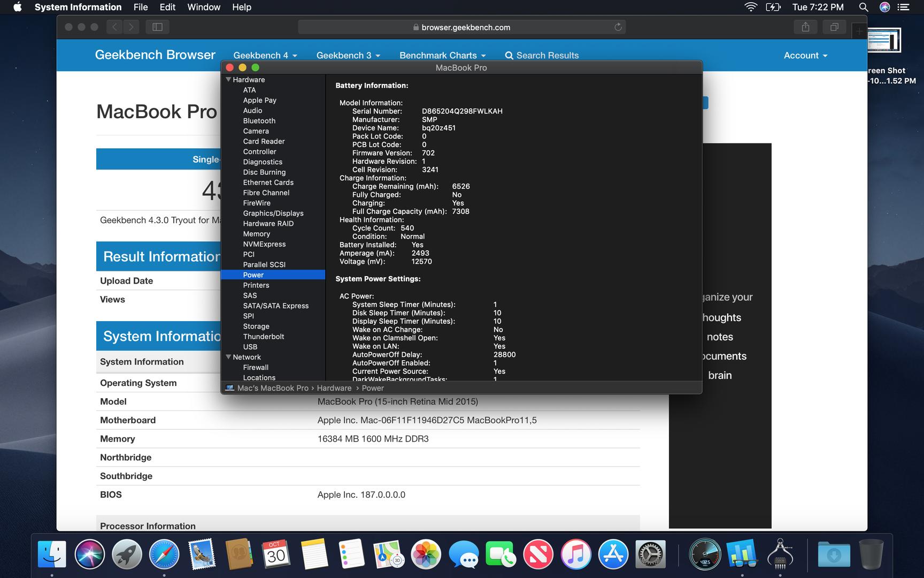This screenshot has width=924, height=578.
Task: Open the Geekbench 3 dropdown menu
Action: 348,55
